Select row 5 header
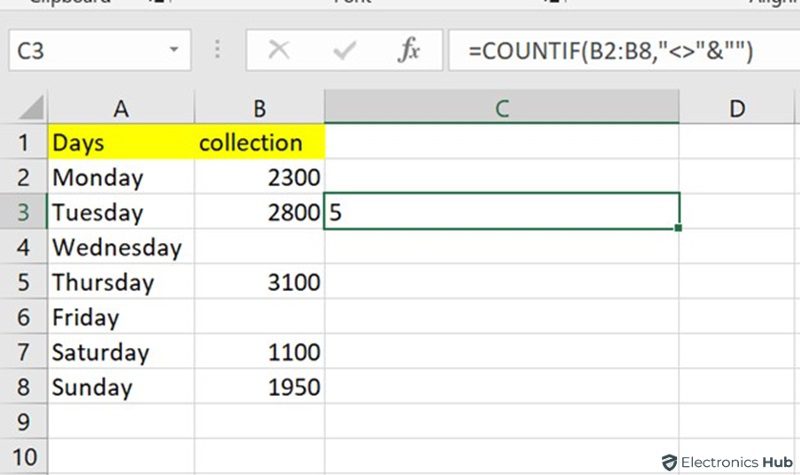This screenshot has width=800, height=475. coord(23,282)
